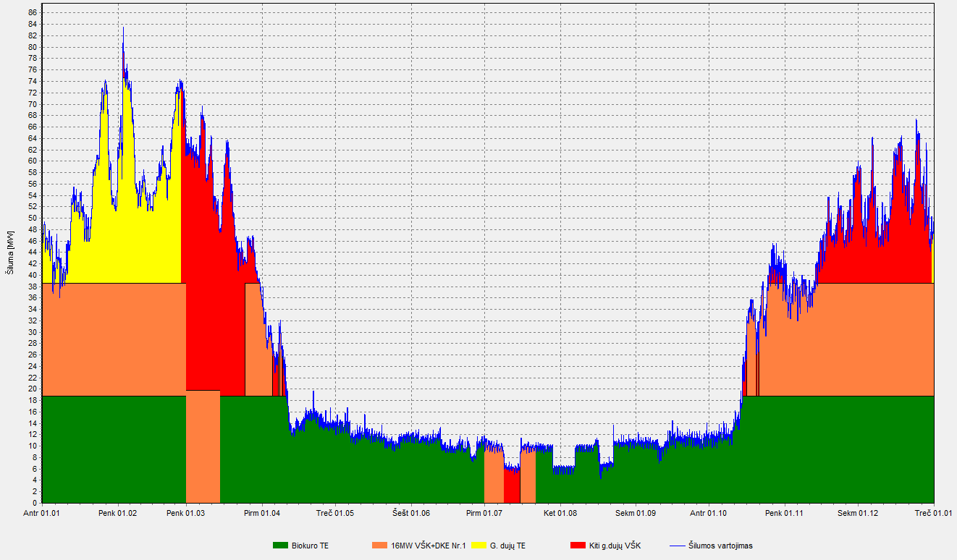Image resolution: width=957 pixels, height=560 pixels.
Task: Click the 'Pirm 01.04' date label
Action: (261, 513)
